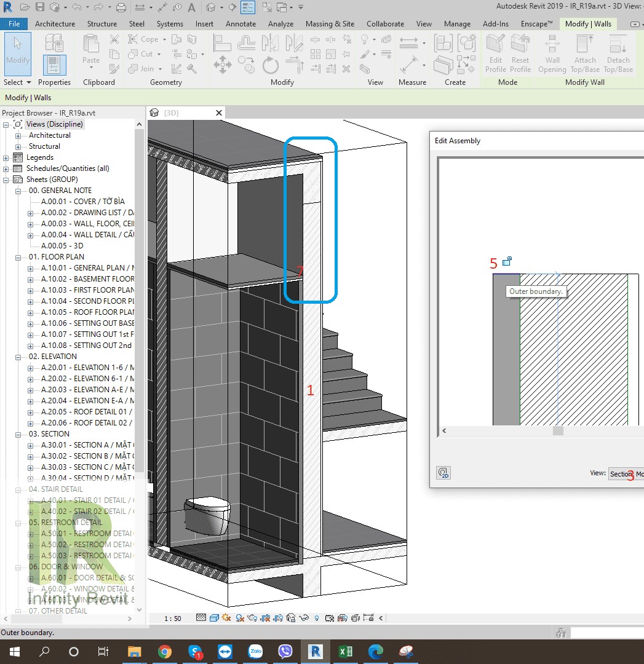Toggle the 2D preview button in Edit Assembly
This screenshot has height=664, width=644.
(443, 473)
